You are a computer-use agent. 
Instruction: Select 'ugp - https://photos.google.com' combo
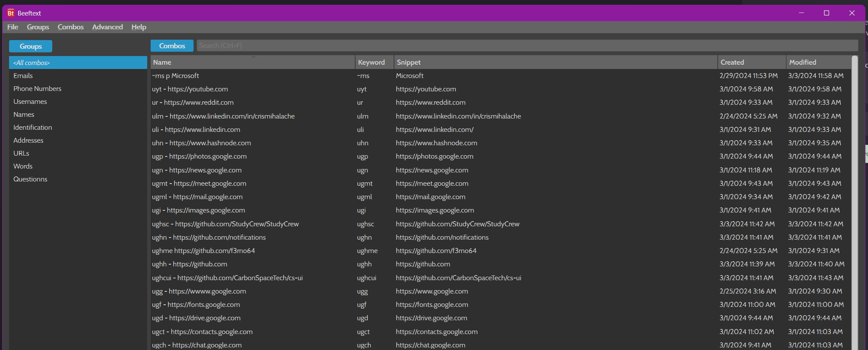199,156
